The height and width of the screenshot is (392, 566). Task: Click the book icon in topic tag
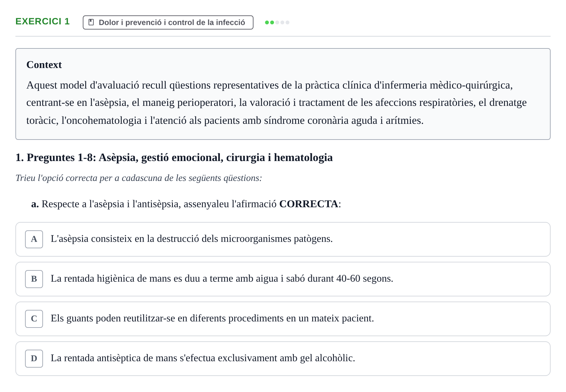coord(91,22)
